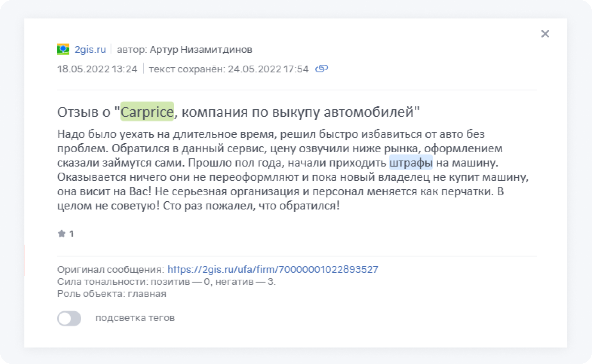Viewport: 592px width, 364px height.
Task: Click 'текст сохранён: 24.05.2022 17:54'
Action: 229,69
